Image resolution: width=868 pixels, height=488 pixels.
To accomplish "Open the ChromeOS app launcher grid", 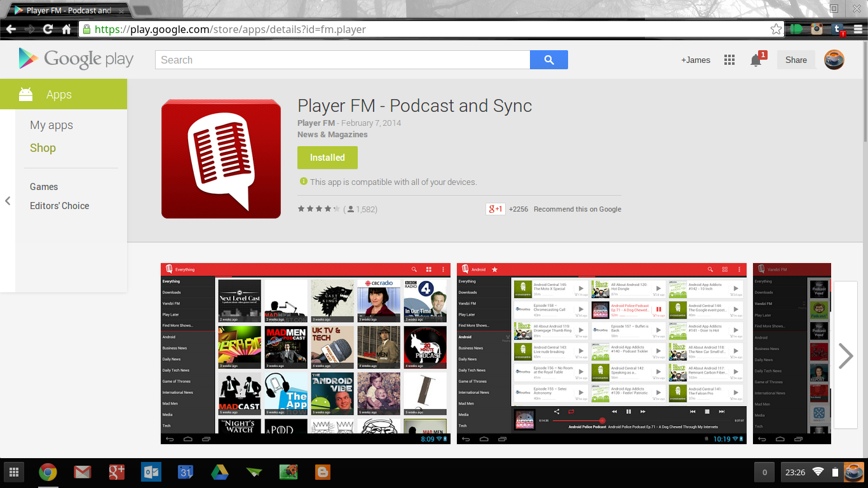I will point(13,472).
